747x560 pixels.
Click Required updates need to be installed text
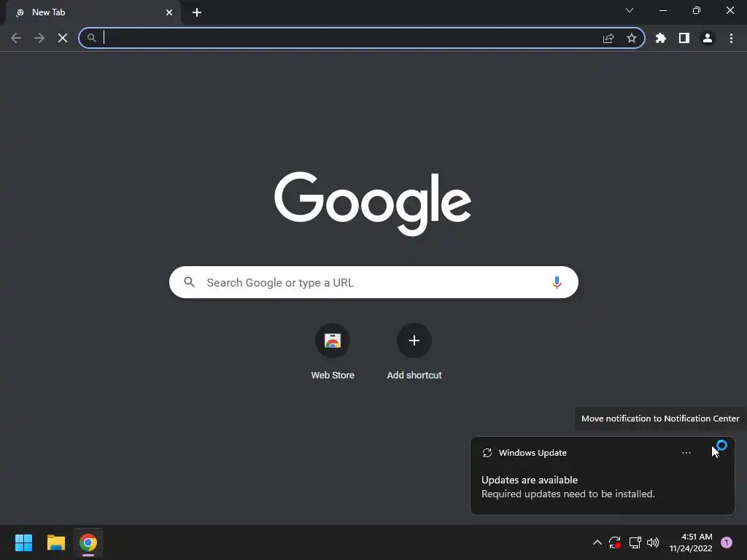point(568,494)
